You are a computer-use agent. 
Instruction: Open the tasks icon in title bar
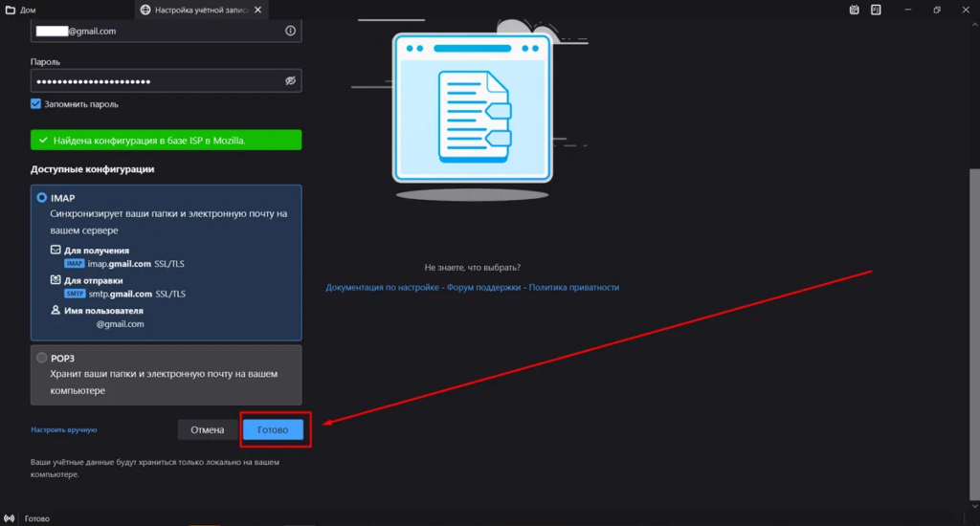click(x=876, y=10)
